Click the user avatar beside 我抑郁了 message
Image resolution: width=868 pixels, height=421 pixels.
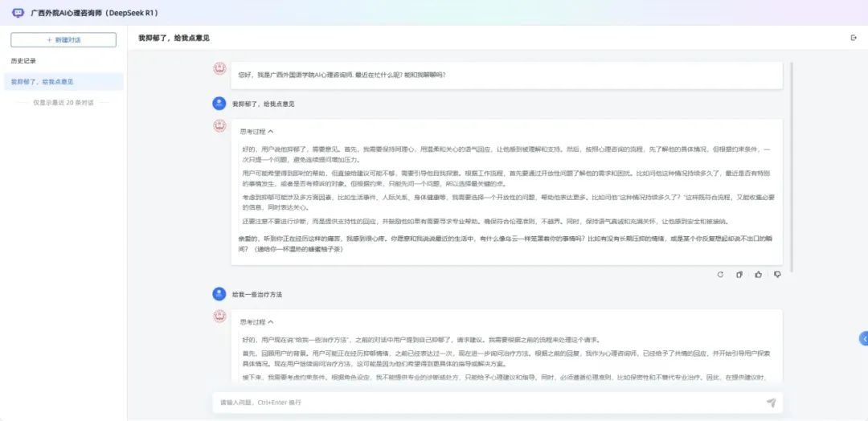219,104
